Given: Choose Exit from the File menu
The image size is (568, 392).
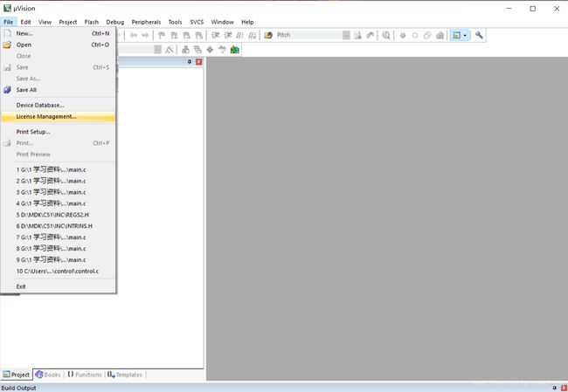Looking at the screenshot, I should click(x=59, y=286).
